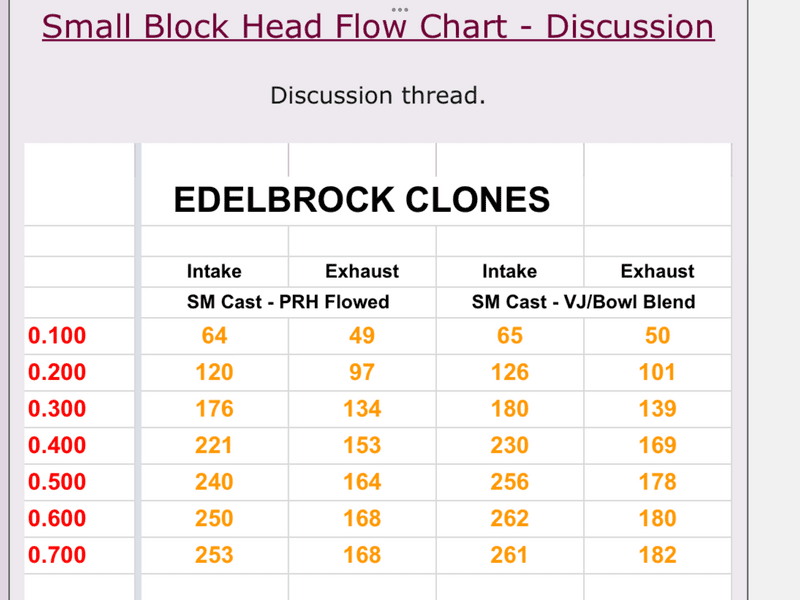Select the SM Cast - PRH Flowed label
The width and height of the screenshot is (800, 600).
coord(288,302)
